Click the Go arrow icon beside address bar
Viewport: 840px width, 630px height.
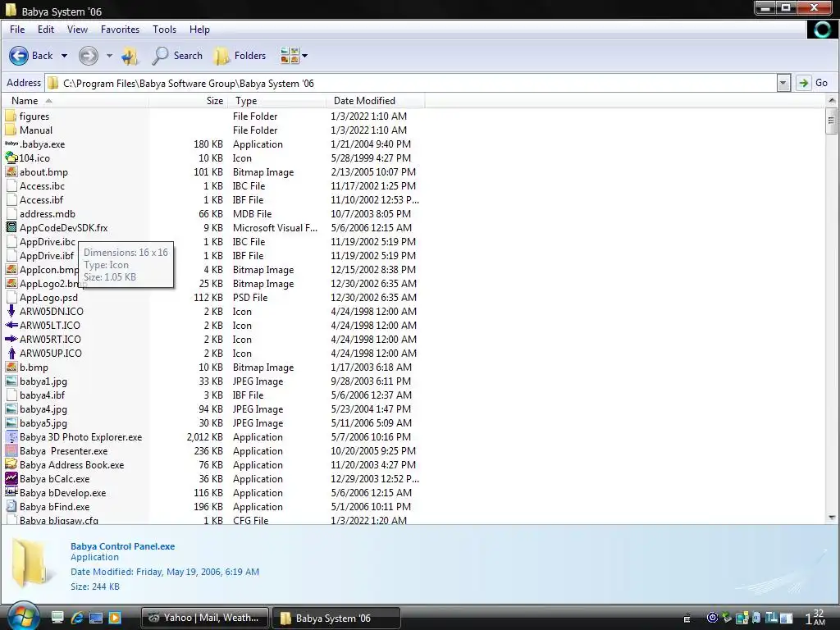[x=803, y=83]
